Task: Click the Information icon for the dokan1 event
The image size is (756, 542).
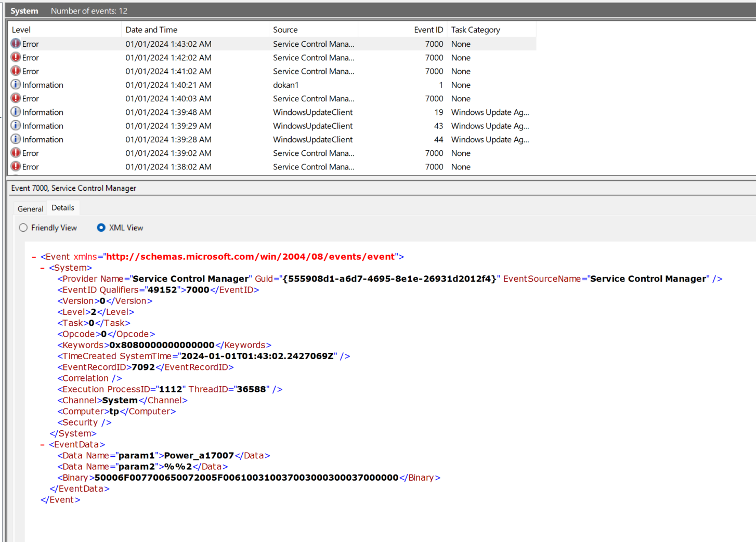Action: coord(16,85)
